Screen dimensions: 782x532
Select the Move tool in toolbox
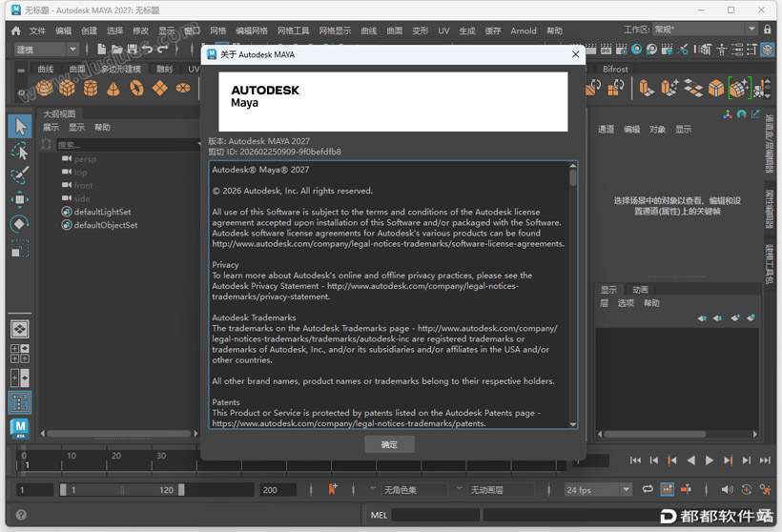[x=20, y=199]
